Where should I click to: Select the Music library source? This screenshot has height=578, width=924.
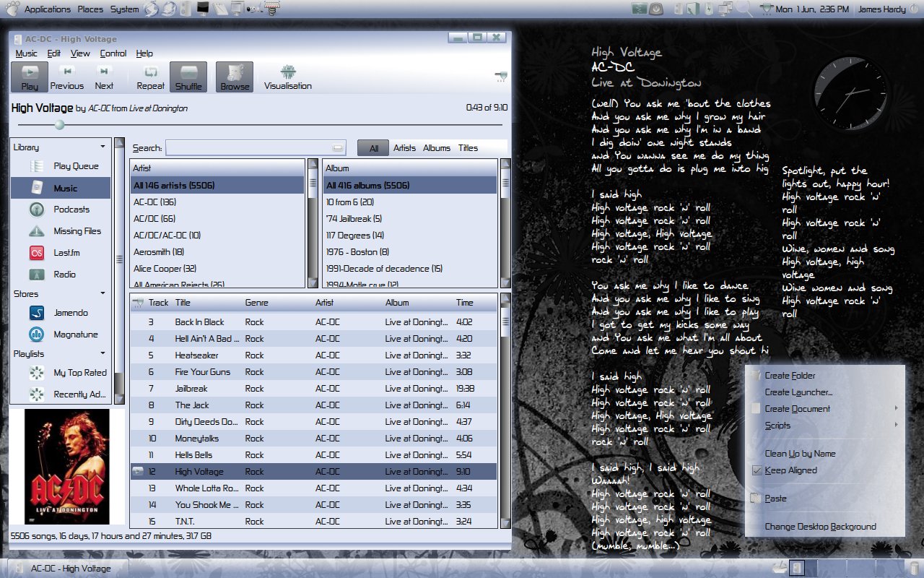(61, 188)
